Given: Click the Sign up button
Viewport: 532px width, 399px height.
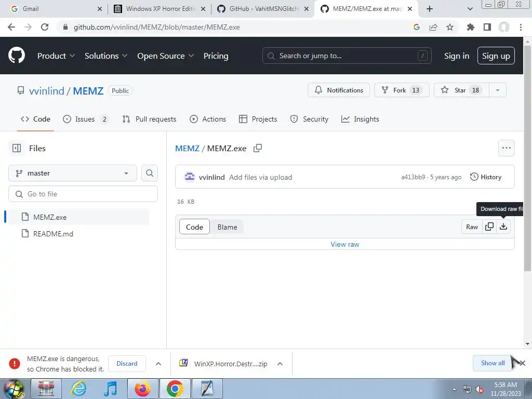Looking at the screenshot, I should 496,56.
